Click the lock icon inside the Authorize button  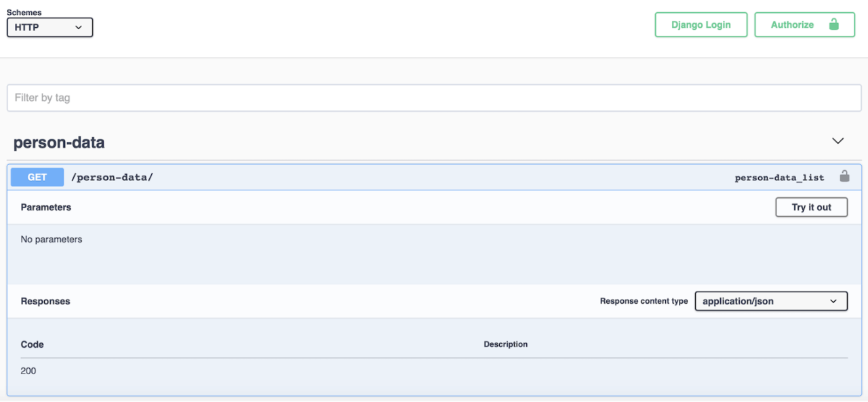(833, 24)
